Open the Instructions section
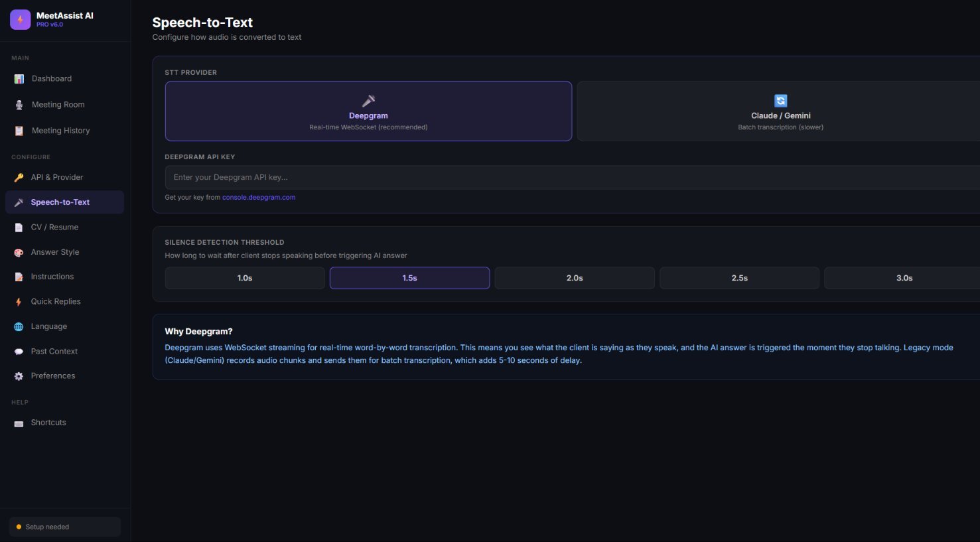This screenshot has width=980, height=542. coord(65,277)
